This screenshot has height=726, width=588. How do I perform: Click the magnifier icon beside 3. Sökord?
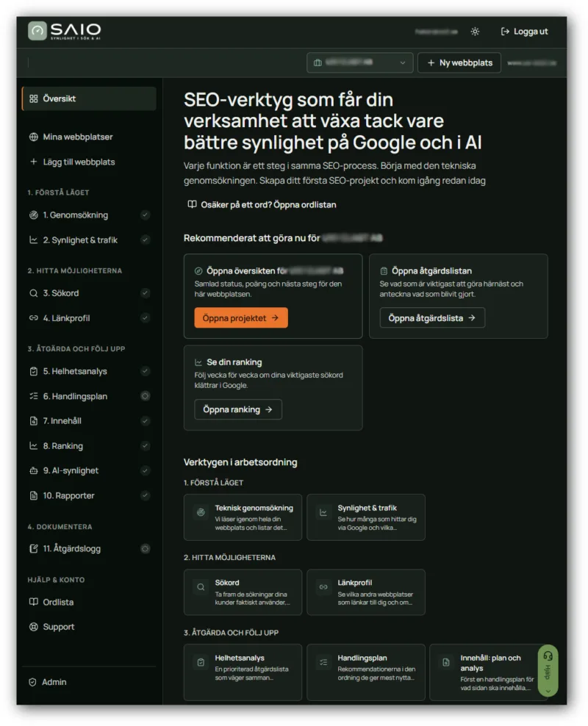click(33, 293)
